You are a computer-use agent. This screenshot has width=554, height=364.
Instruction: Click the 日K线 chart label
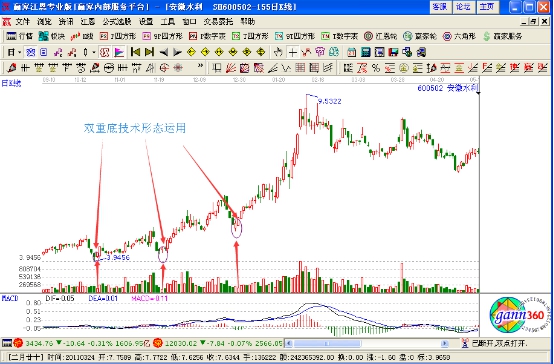(11, 83)
